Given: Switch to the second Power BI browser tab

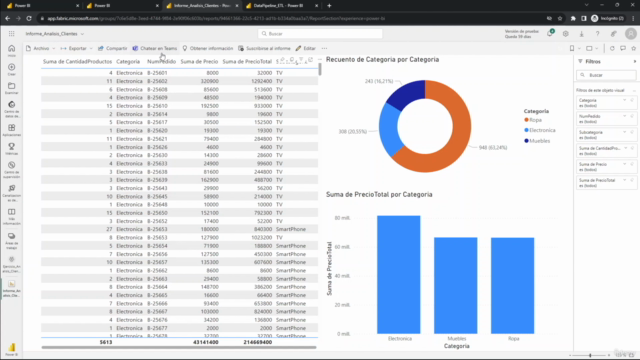Looking at the screenshot, I should 122,6.
